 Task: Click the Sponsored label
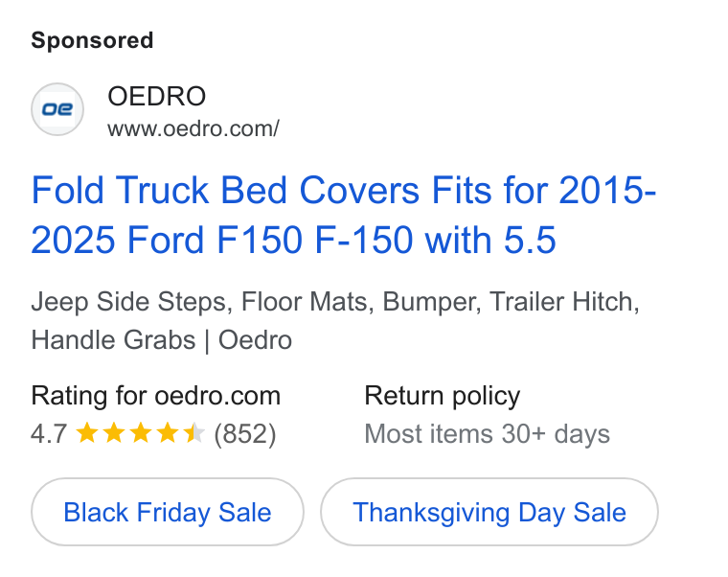[x=92, y=40]
